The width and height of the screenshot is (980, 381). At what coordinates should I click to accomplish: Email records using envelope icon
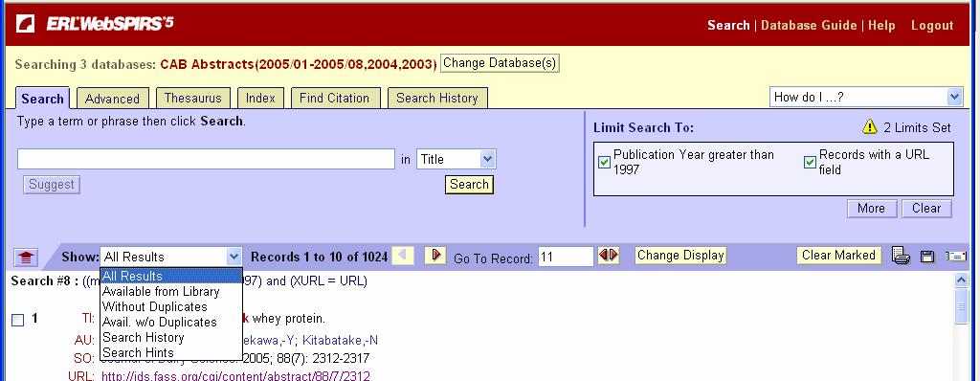[956, 257]
